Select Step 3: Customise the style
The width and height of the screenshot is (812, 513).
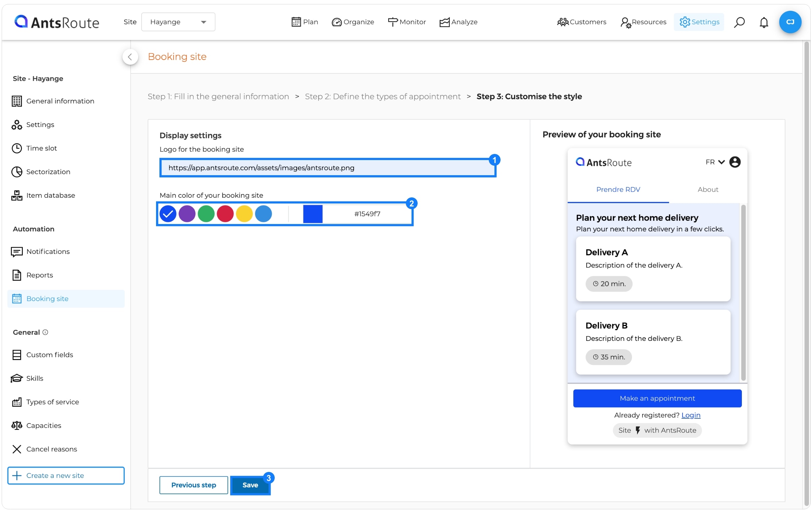point(529,97)
